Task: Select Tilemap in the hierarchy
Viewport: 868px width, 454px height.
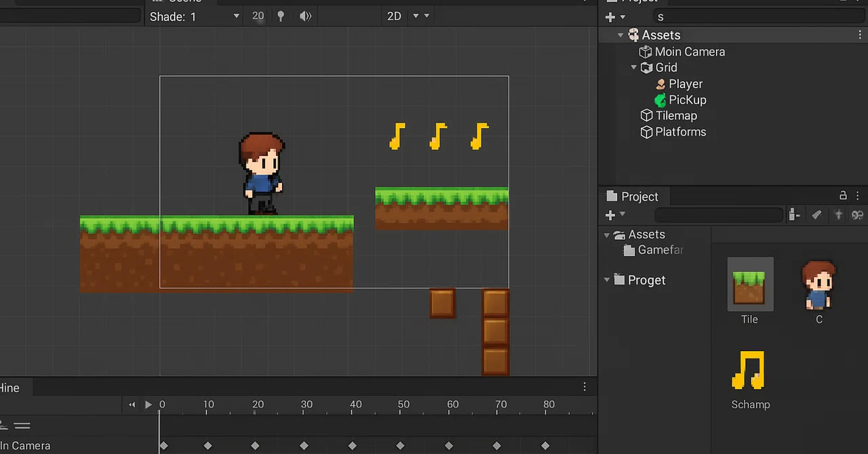Action: [676, 116]
